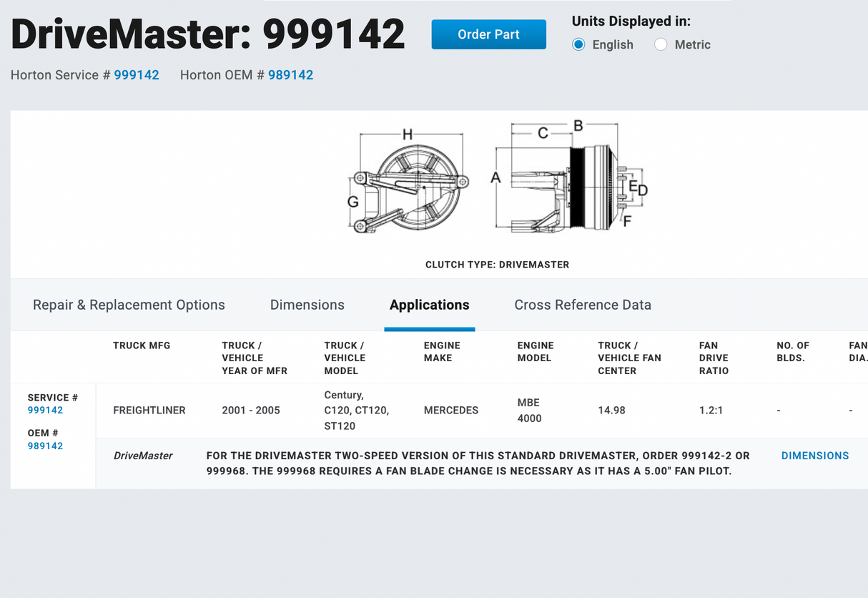Select the English units radio button
The image size is (868, 598).
point(578,44)
